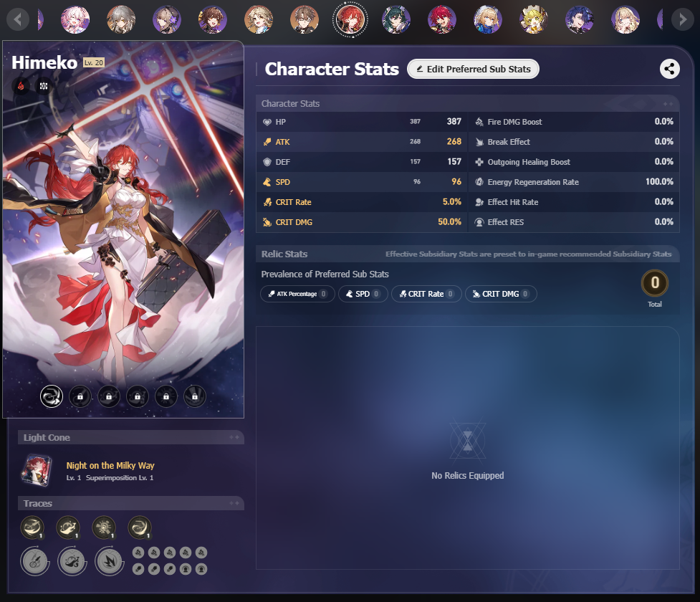Click the sword icon beside ATK

coord(267,142)
